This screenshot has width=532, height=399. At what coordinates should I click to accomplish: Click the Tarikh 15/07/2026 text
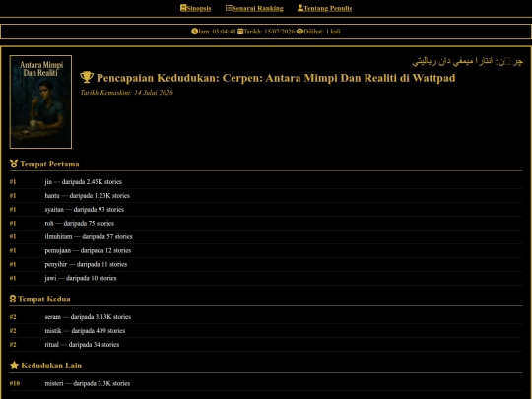(269, 32)
